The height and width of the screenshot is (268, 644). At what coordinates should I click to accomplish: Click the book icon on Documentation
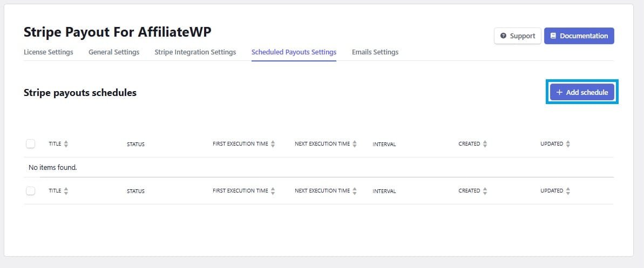[553, 36]
